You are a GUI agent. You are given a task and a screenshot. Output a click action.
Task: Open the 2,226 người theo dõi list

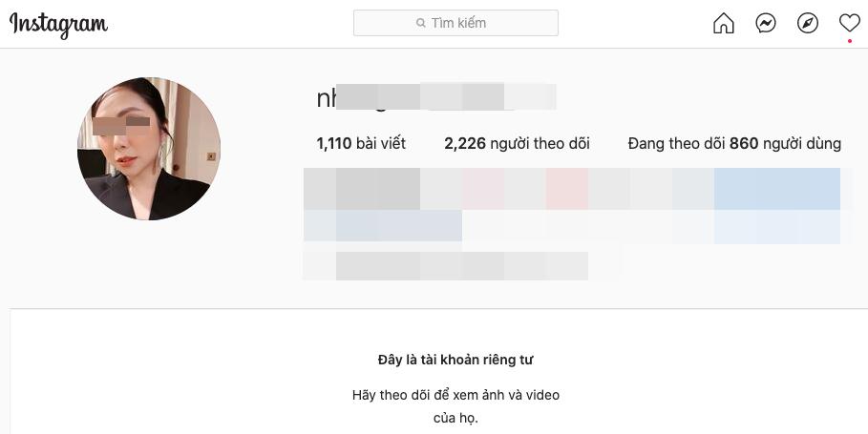point(517,144)
